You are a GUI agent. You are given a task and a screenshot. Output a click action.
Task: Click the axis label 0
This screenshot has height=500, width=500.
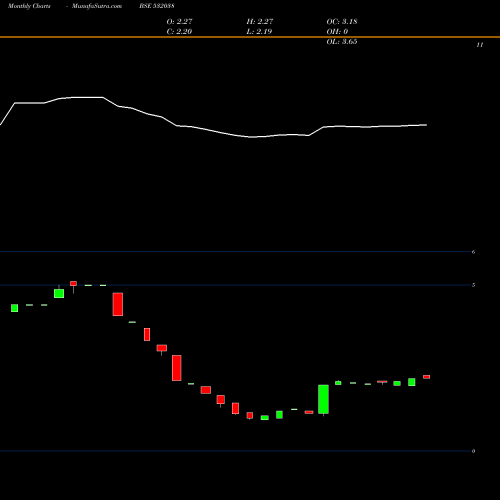473,451
